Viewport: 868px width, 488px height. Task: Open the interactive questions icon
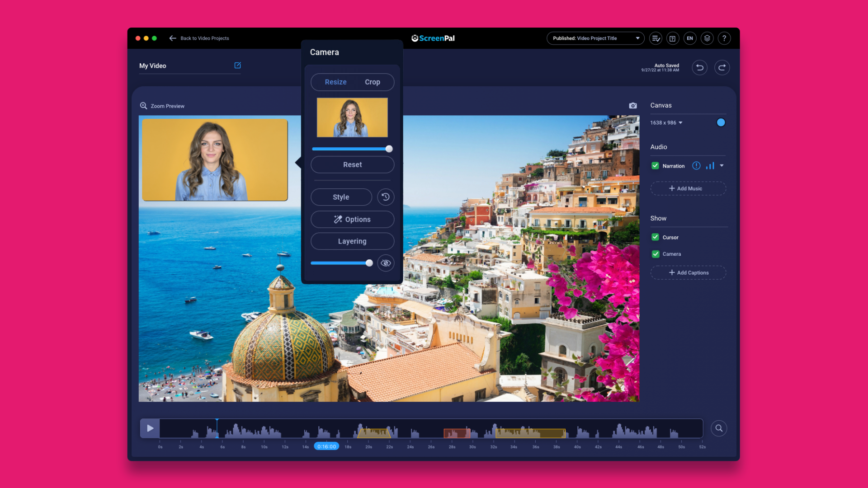673,38
